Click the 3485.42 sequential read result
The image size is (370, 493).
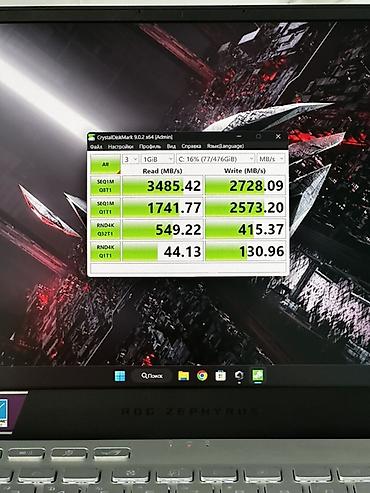coord(163,186)
